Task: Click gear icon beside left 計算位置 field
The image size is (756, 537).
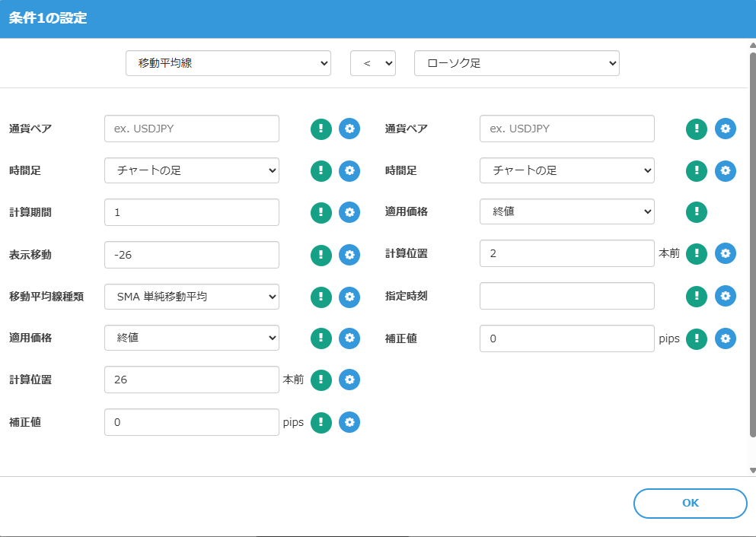Action: click(349, 380)
